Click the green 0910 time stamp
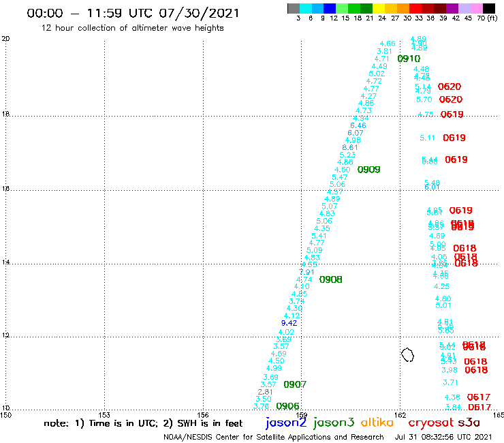 409,59
